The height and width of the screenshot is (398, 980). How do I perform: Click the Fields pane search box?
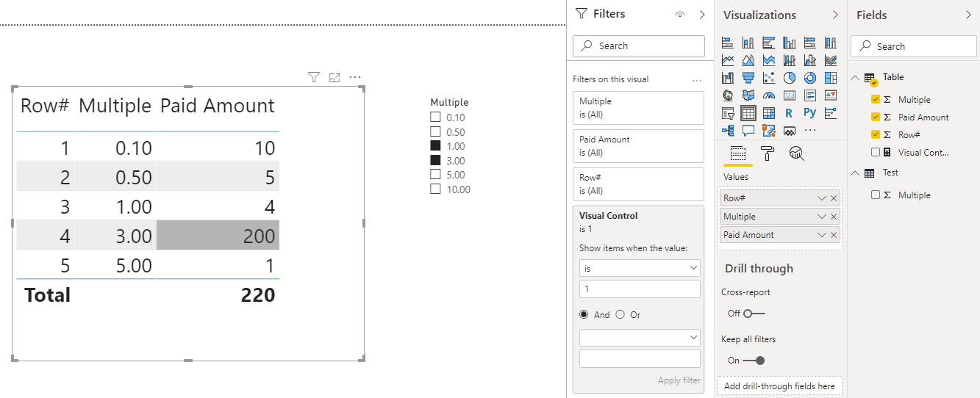pyautogui.click(x=914, y=46)
